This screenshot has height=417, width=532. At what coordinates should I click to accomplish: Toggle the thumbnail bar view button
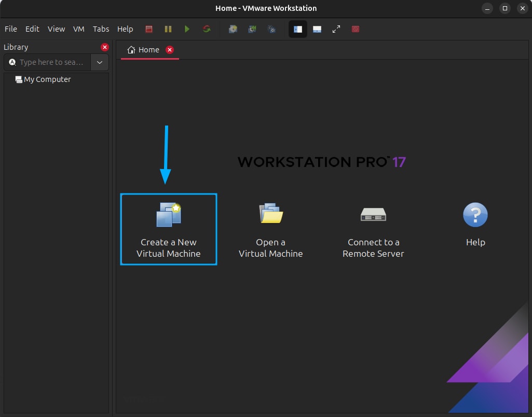point(317,29)
